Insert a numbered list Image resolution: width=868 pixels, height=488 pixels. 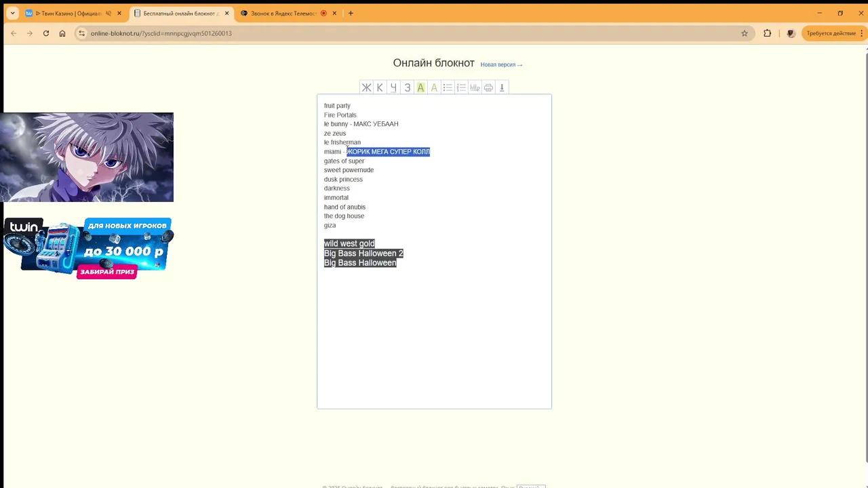click(461, 87)
